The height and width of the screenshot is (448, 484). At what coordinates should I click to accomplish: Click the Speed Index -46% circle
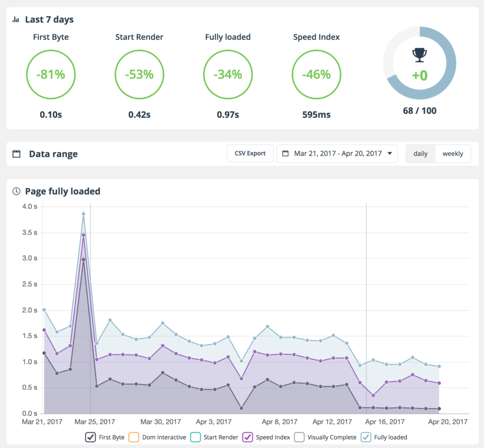[x=316, y=75]
